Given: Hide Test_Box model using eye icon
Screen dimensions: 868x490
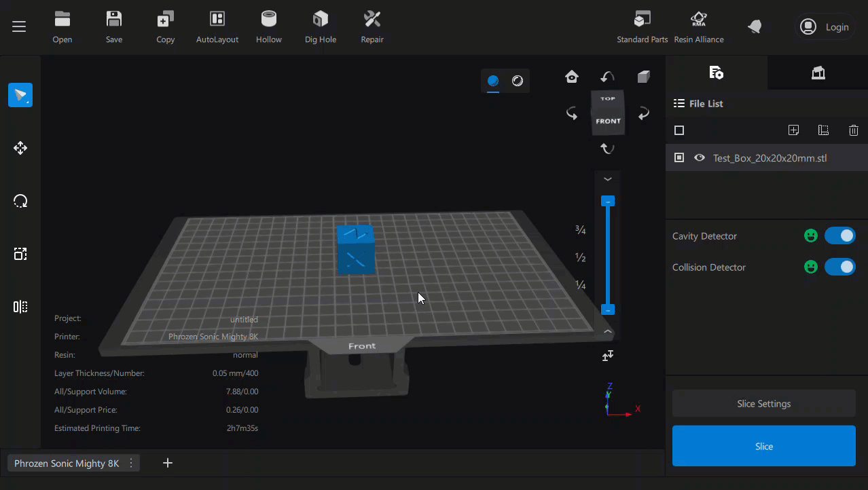Looking at the screenshot, I should pos(700,158).
